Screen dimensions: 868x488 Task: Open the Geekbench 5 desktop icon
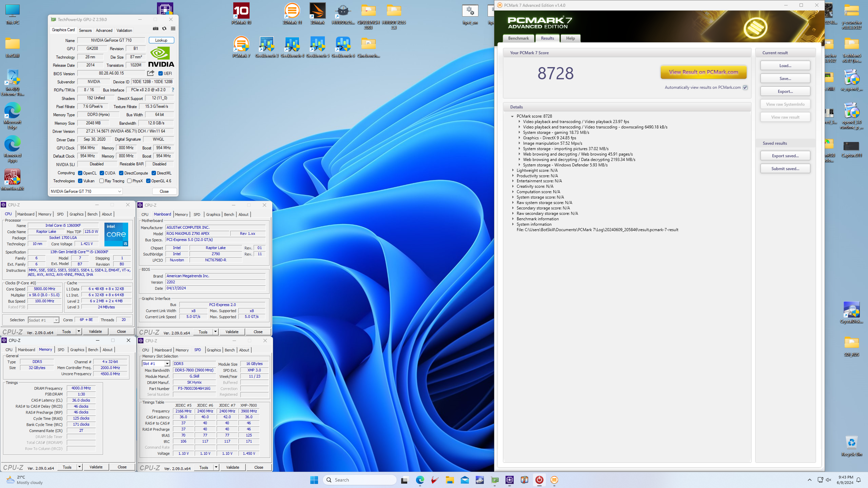click(x=317, y=47)
